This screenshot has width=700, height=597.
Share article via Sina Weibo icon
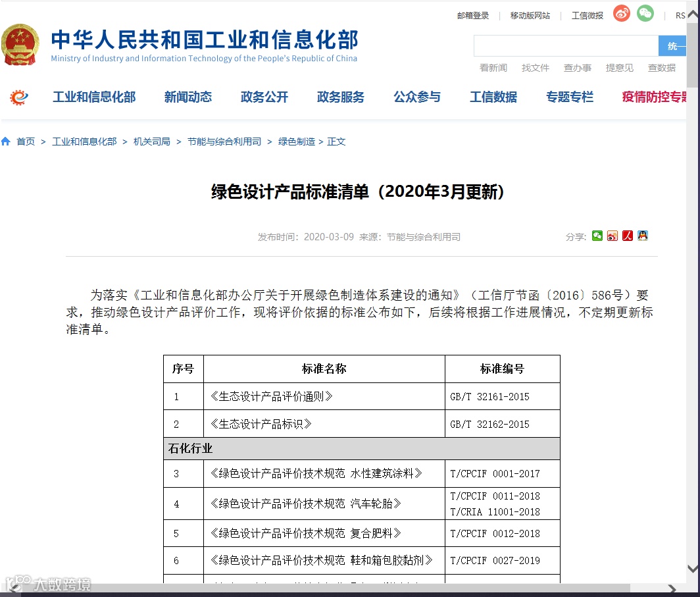612,236
